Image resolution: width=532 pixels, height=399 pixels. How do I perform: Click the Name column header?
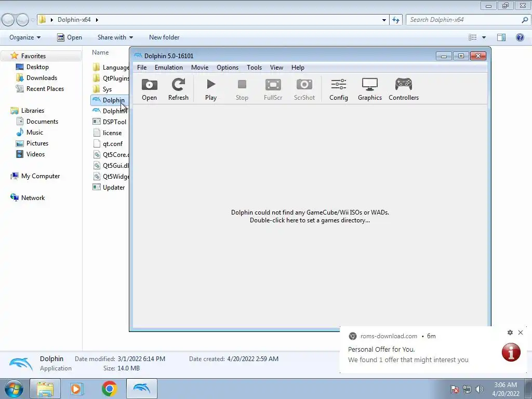100,52
